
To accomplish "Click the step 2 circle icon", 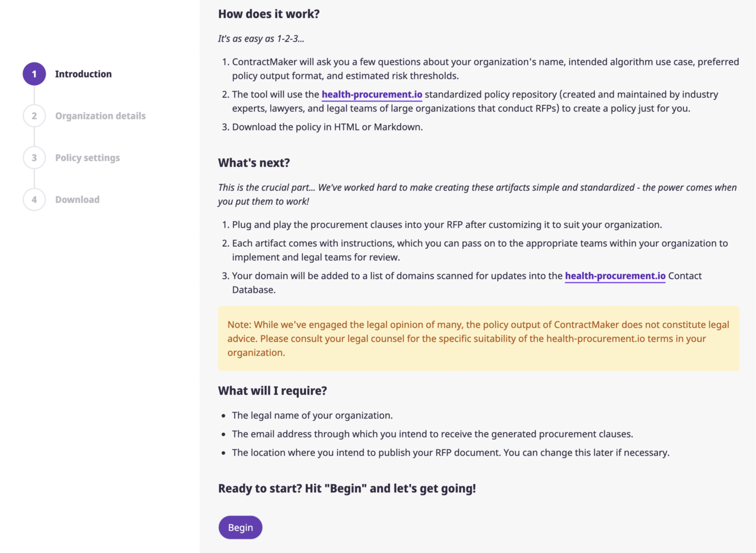I will click(34, 116).
